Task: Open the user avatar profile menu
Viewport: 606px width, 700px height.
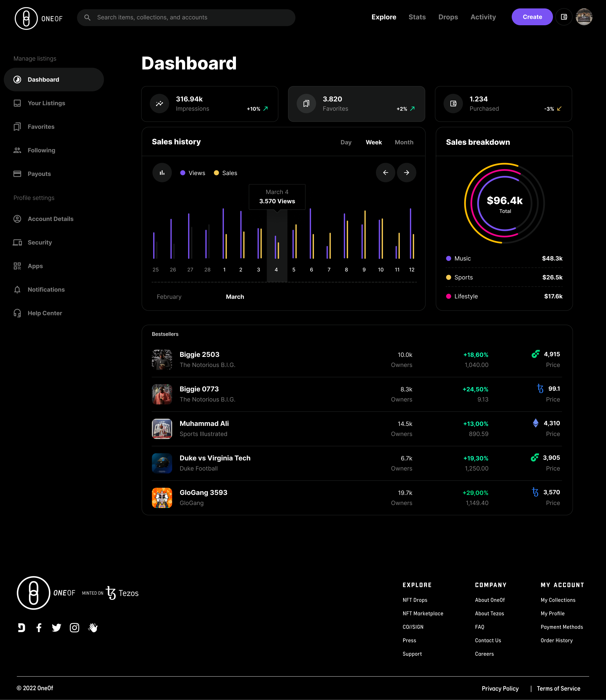Action: click(x=584, y=17)
